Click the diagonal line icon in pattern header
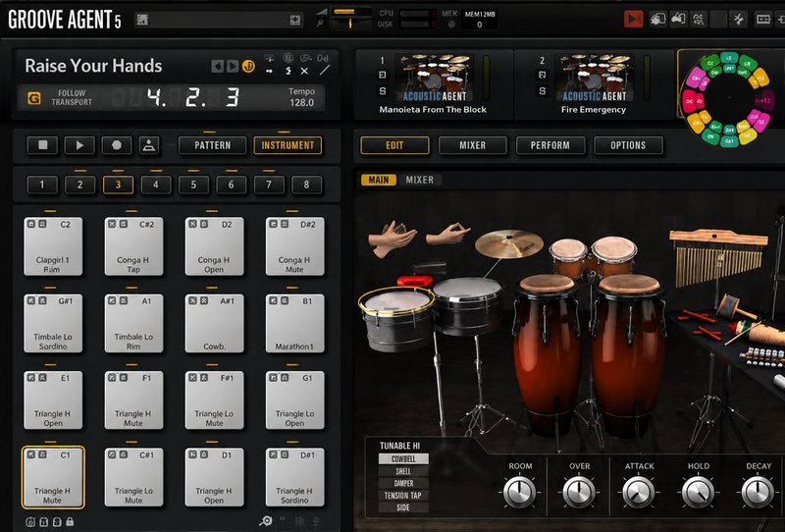 click(x=325, y=71)
